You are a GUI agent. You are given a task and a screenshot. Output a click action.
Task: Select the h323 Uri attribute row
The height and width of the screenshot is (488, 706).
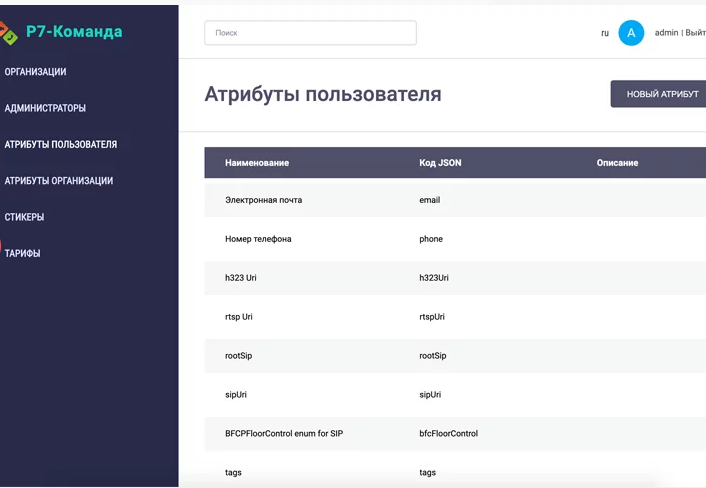pyautogui.click(x=241, y=278)
